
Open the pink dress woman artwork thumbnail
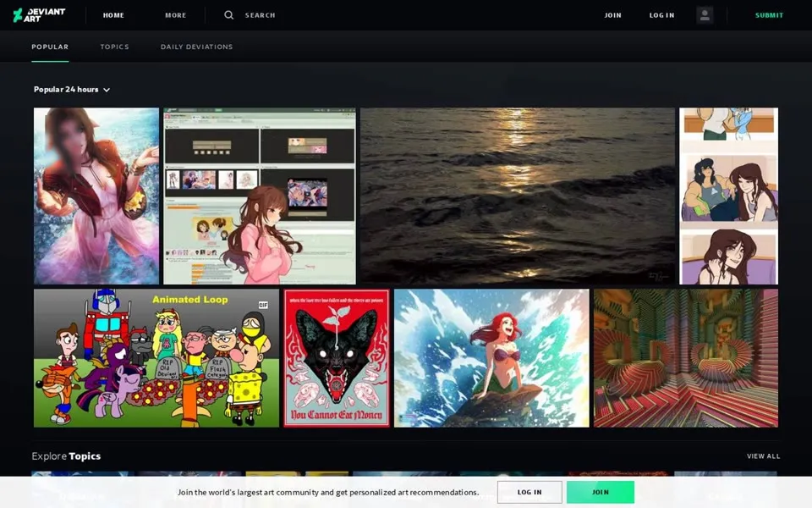point(96,196)
